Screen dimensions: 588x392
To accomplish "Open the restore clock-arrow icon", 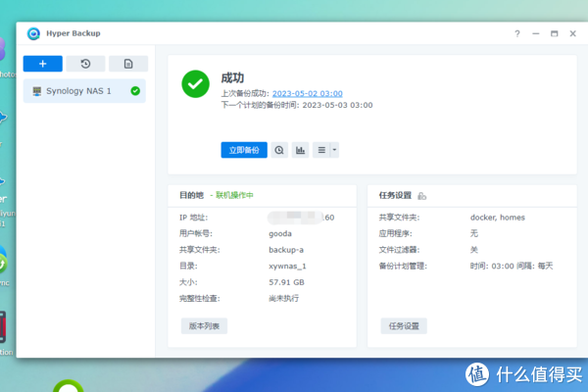I will (x=85, y=64).
